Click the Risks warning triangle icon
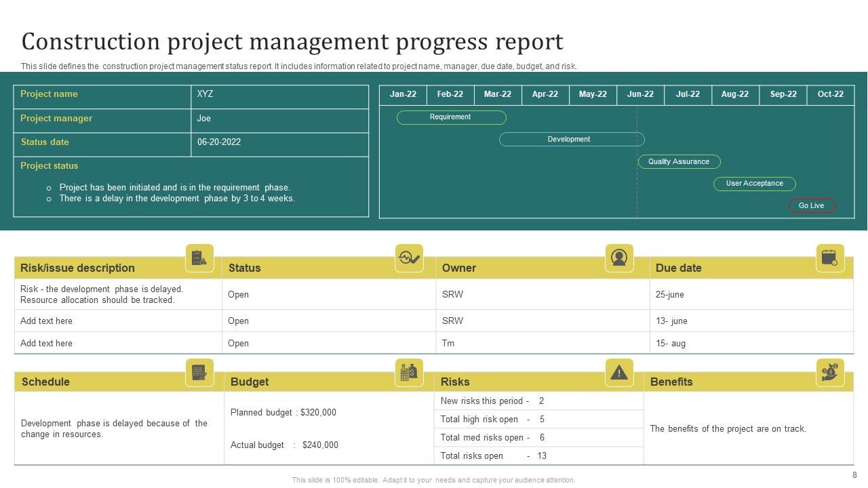 [x=619, y=372]
